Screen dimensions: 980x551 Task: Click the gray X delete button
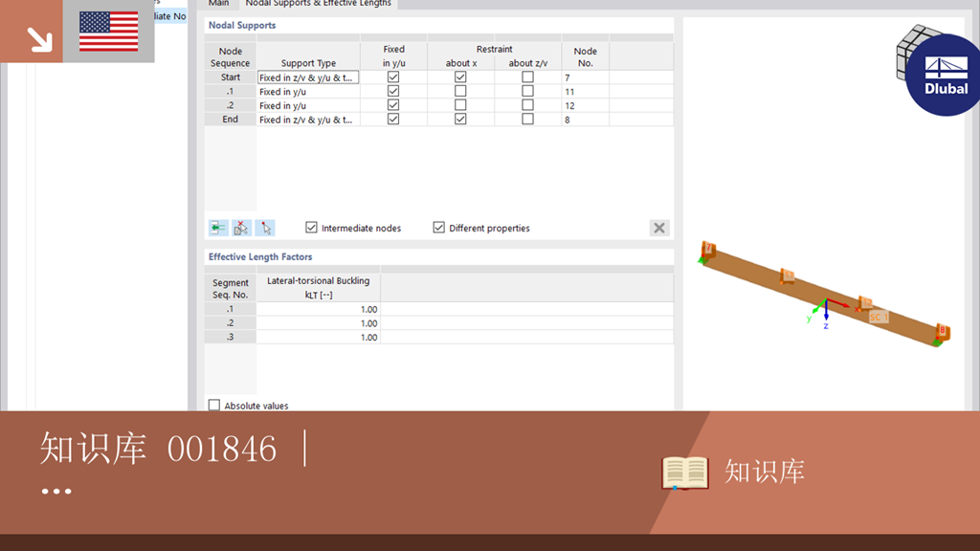pyautogui.click(x=659, y=228)
